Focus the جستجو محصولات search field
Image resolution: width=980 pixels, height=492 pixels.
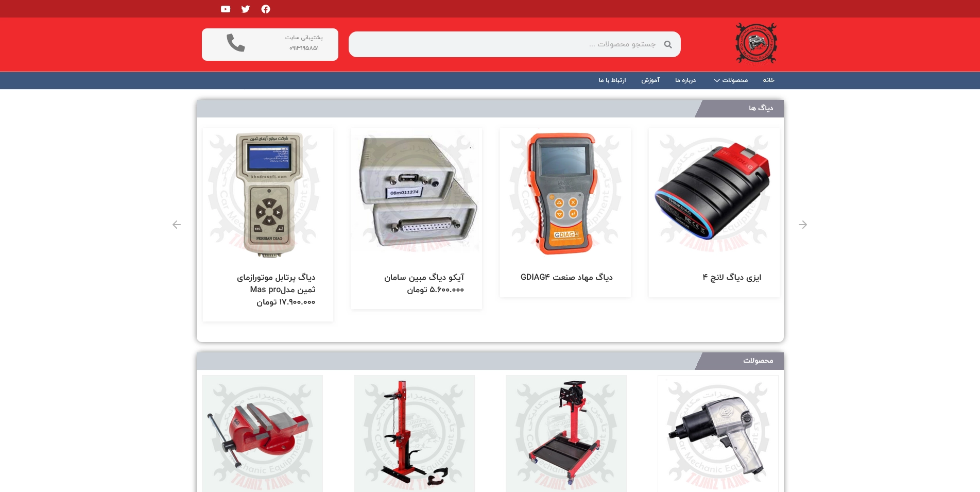(514, 44)
